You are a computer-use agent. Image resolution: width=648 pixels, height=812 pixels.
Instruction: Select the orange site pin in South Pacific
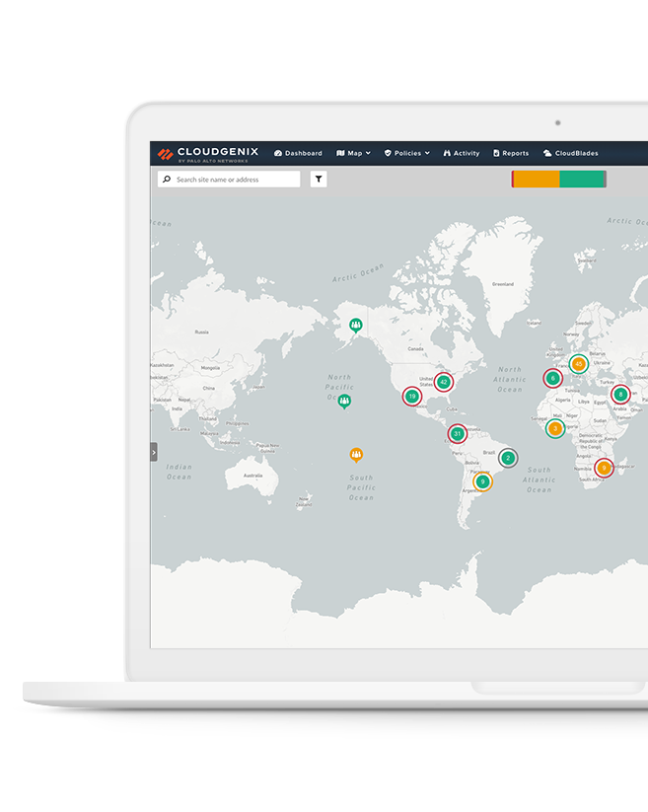tap(356, 455)
